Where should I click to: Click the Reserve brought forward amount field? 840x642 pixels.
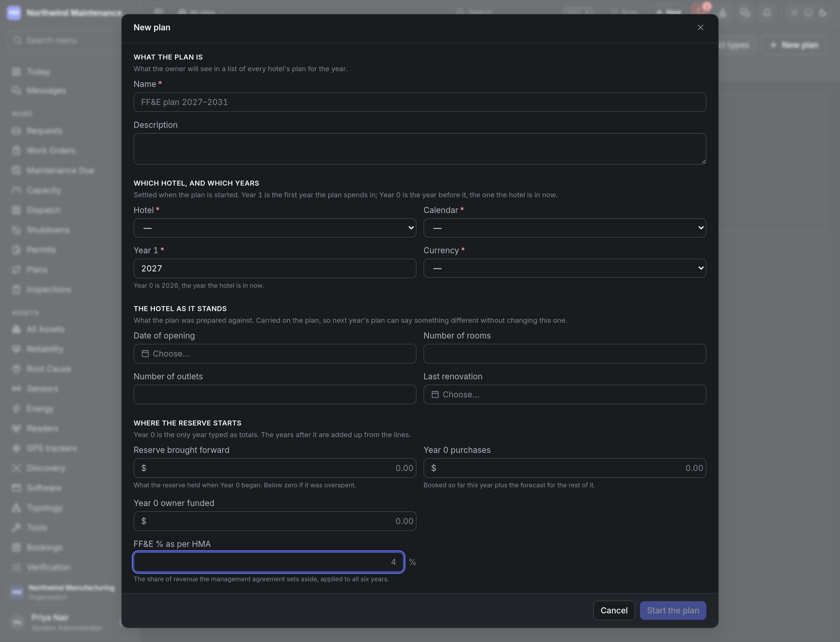point(275,468)
